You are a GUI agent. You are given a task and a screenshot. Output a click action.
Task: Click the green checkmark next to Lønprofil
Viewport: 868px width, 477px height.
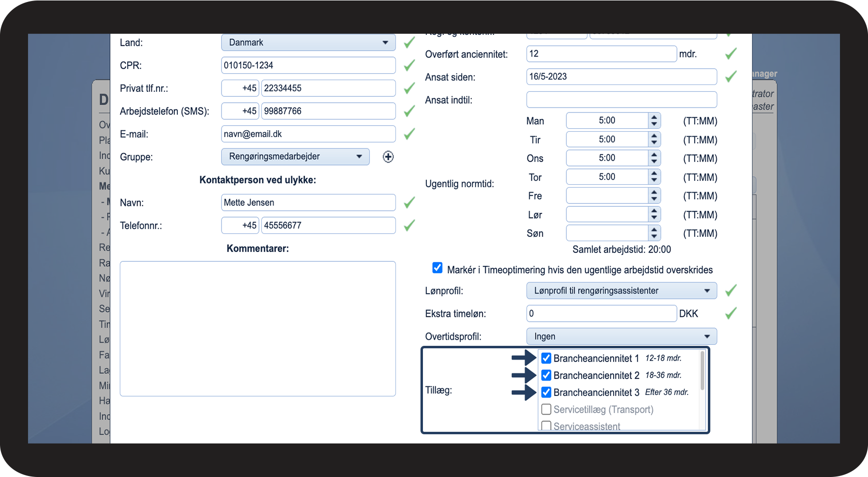[x=730, y=290]
